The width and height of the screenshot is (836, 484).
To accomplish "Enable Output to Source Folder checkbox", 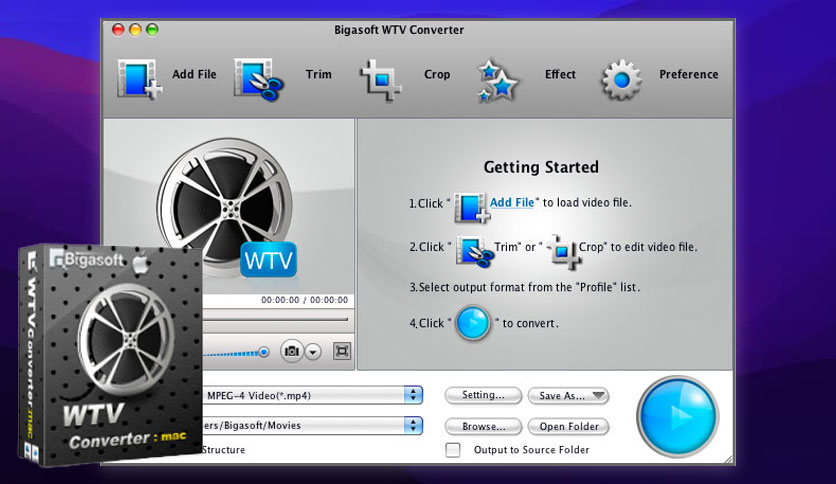I will pyautogui.click(x=453, y=450).
